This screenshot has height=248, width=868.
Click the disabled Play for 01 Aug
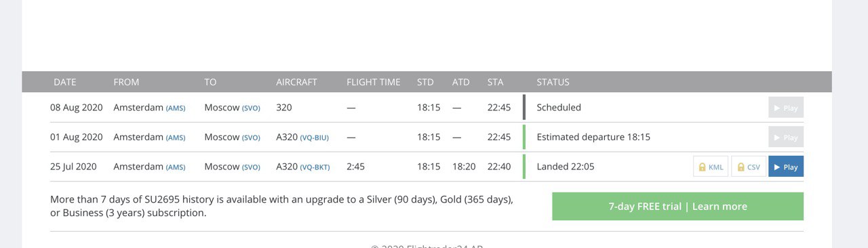[786, 138]
